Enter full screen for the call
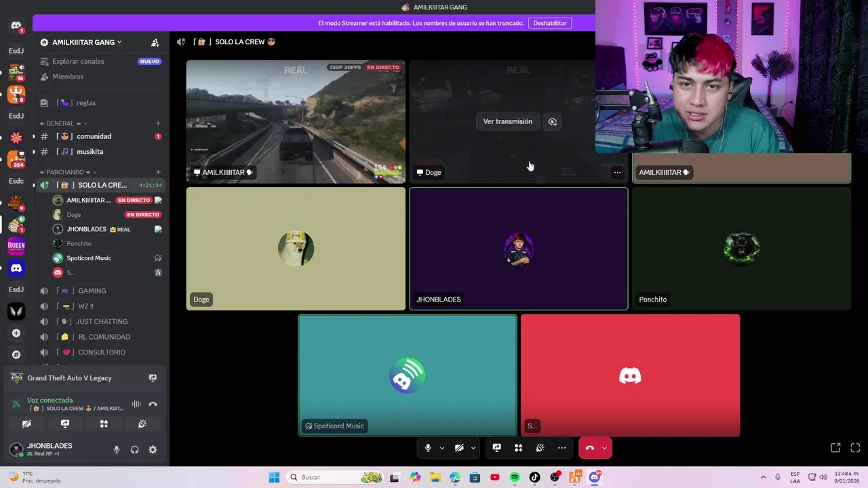 pyautogui.click(x=855, y=448)
